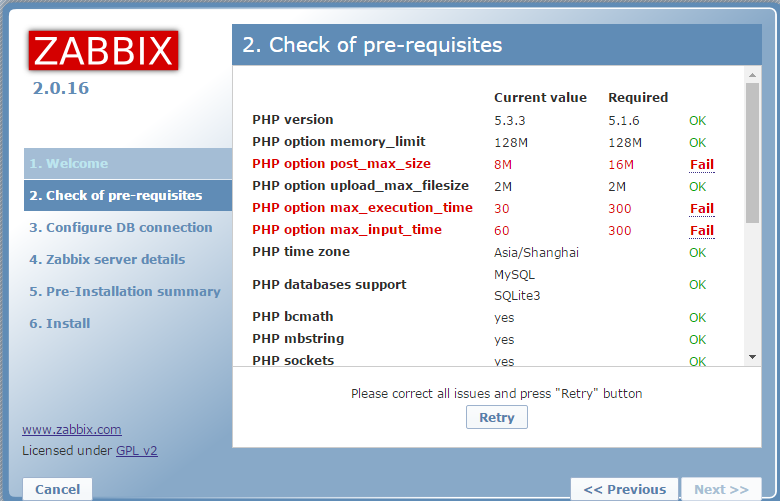Click the Cancel button
780x501 pixels.
(x=58, y=489)
